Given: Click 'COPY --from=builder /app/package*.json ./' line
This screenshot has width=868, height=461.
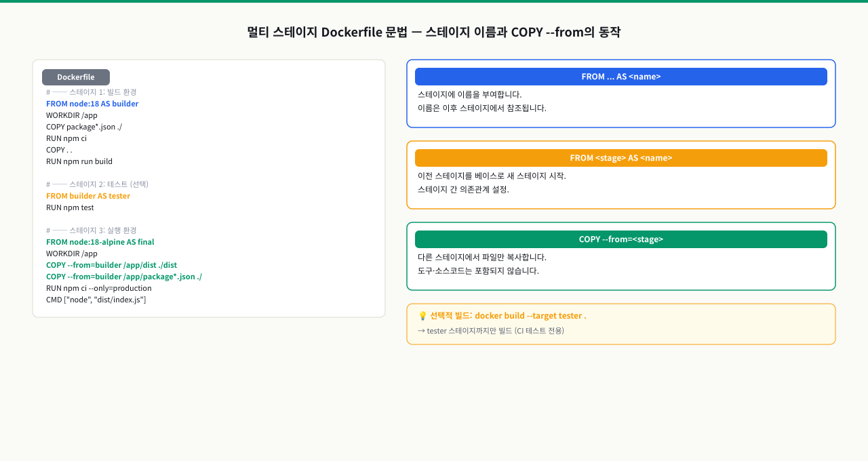Looking at the screenshot, I should [x=124, y=277].
